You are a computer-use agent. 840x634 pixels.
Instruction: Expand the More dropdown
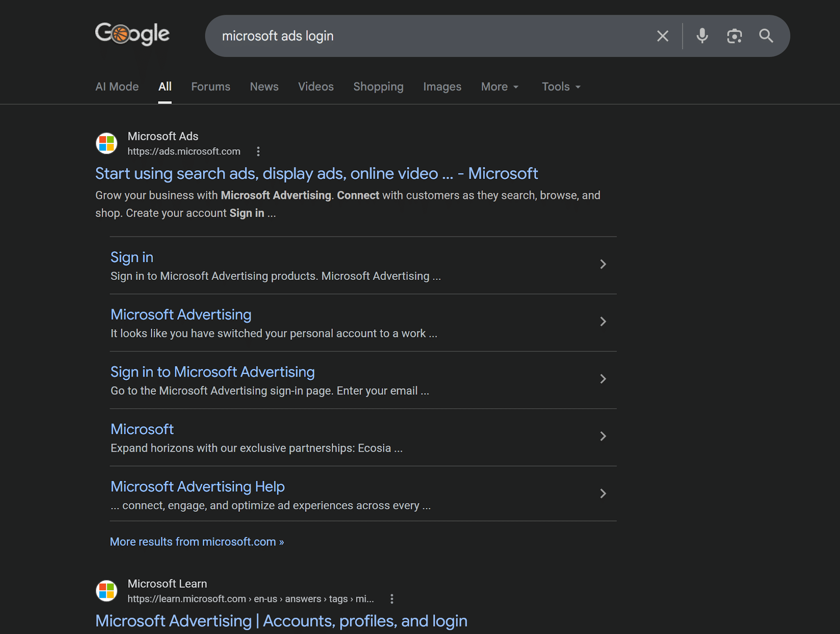tap(500, 87)
